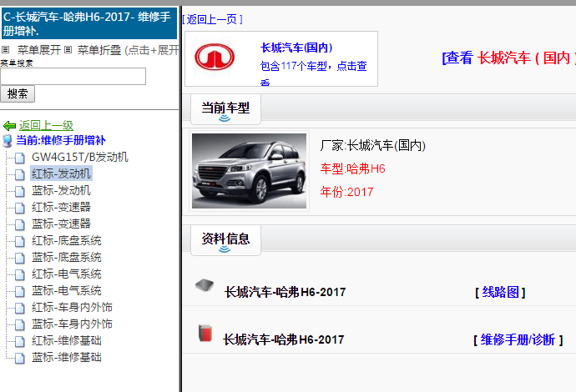This screenshot has width=576, height=392.
Task: Click 查看 长城汽车（国内）red heading link
Action: pos(508,58)
